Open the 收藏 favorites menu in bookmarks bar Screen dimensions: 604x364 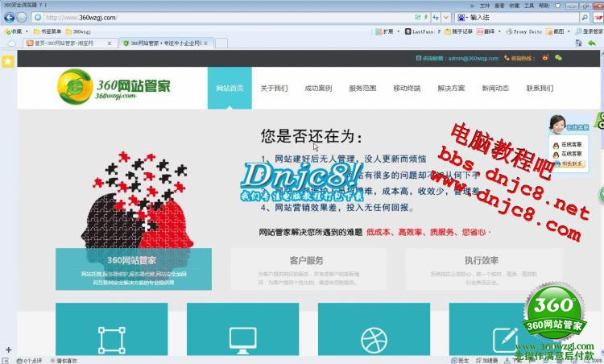16,31
